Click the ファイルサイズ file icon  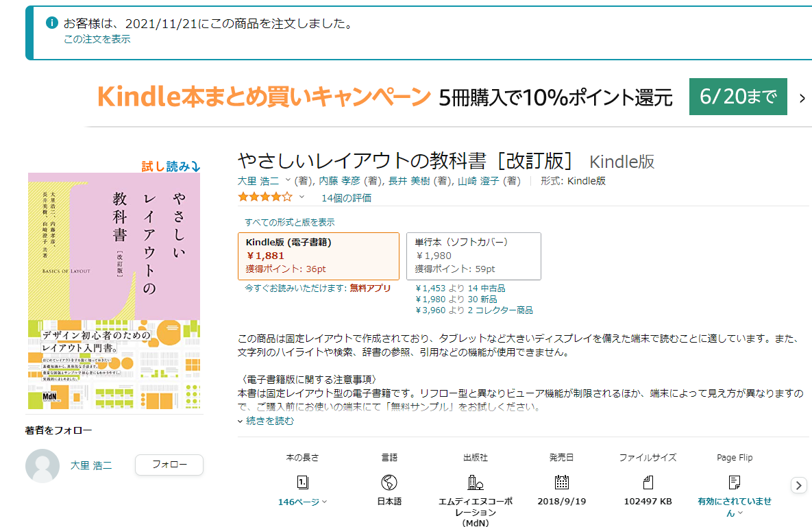(648, 482)
